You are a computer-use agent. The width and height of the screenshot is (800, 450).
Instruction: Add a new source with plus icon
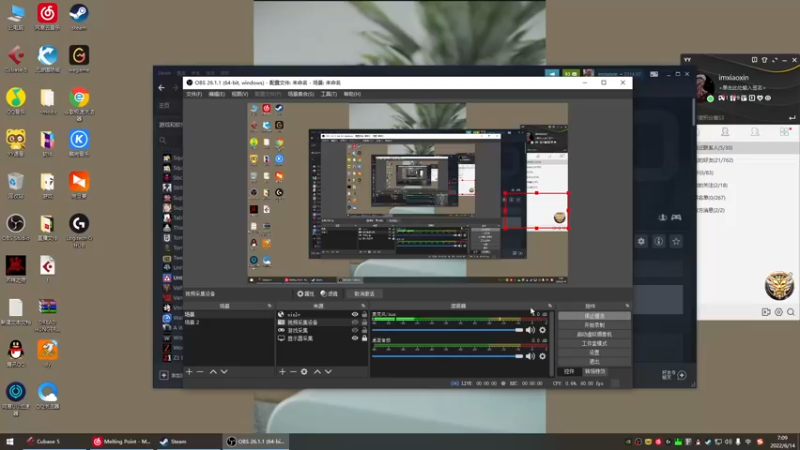coord(282,371)
